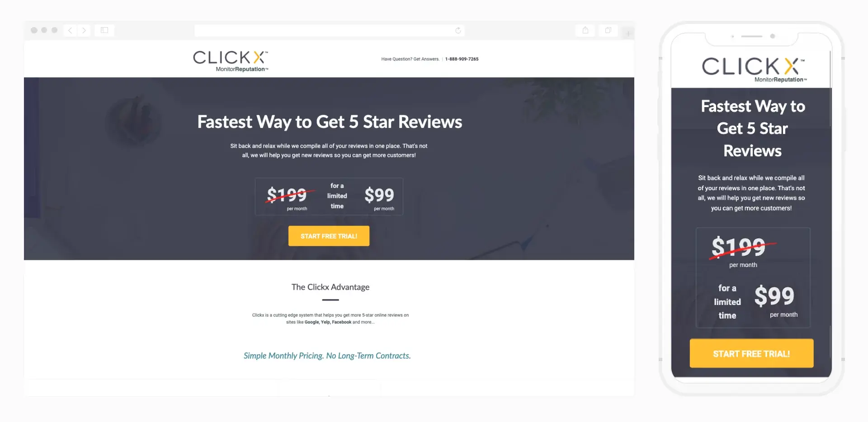The width and height of the screenshot is (868, 422).
Task: Click 'Simple Monthly Pricing' tagline
Action: (x=327, y=356)
